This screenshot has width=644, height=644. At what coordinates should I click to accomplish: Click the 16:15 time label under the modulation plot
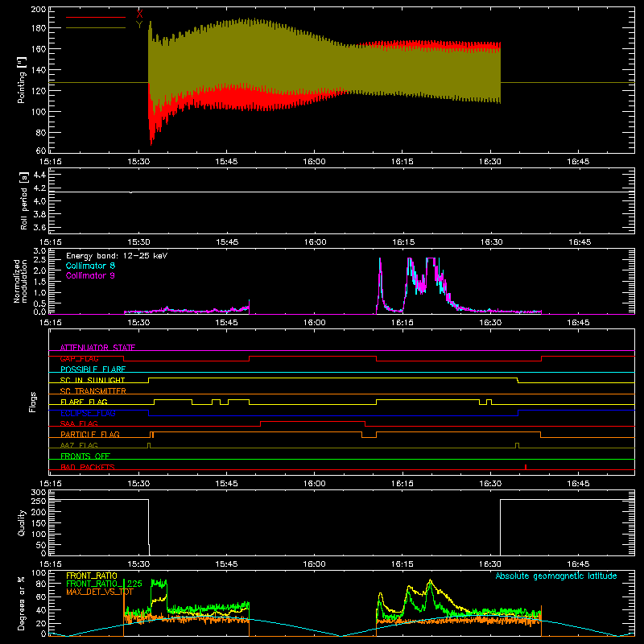point(402,323)
